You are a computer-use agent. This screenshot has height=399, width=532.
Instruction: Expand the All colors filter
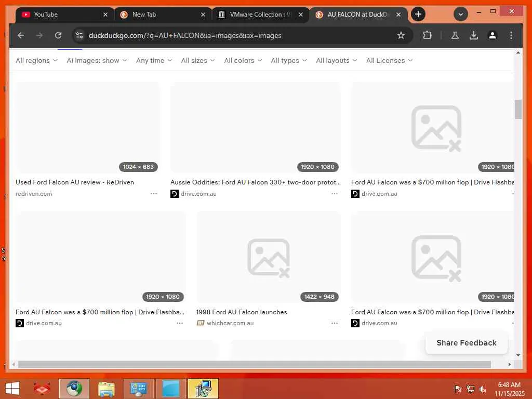click(x=243, y=60)
